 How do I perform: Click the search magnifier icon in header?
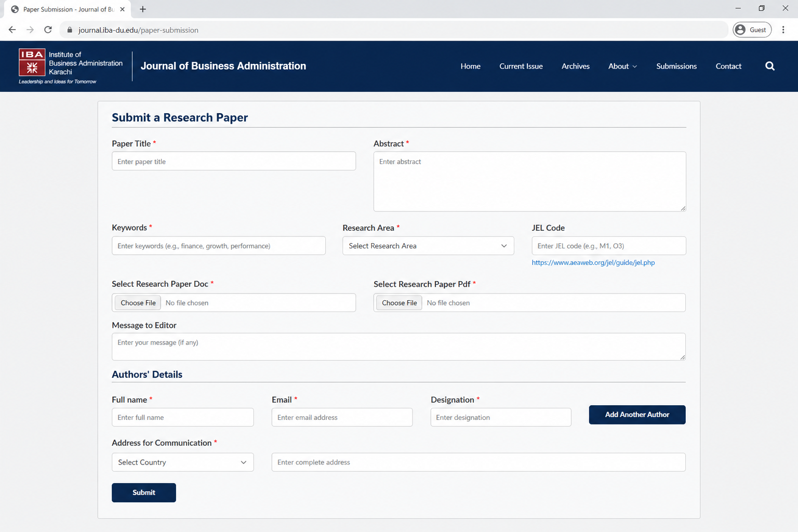tap(770, 66)
